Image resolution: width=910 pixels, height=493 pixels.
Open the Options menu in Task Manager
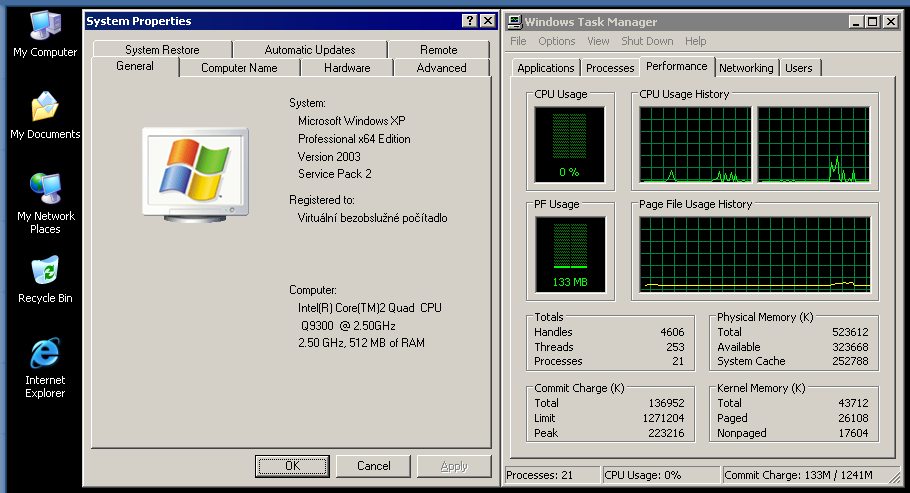(x=556, y=41)
